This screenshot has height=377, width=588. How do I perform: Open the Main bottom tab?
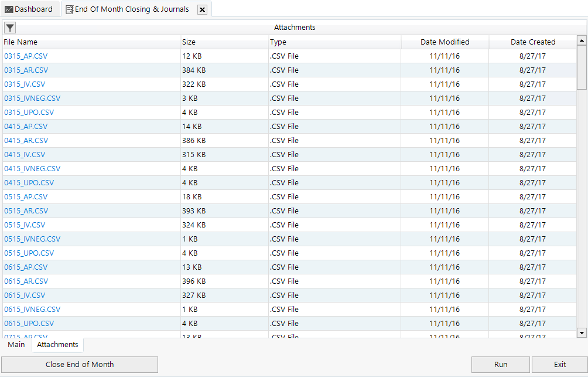[16, 345]
